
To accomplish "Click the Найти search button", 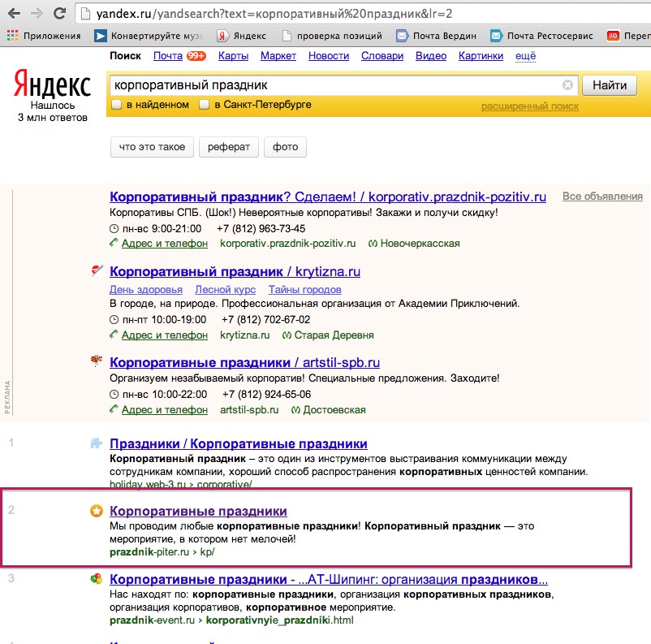I will coord(609,85).
